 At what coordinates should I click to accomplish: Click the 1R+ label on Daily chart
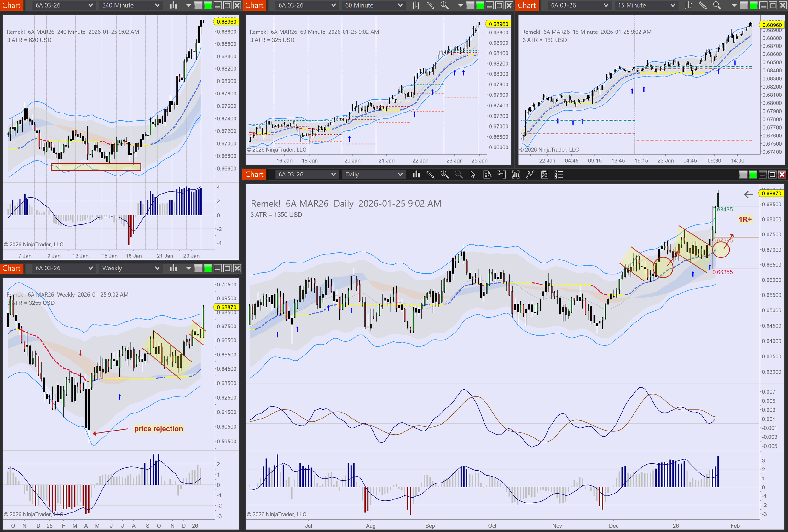[x=745, y=219]
